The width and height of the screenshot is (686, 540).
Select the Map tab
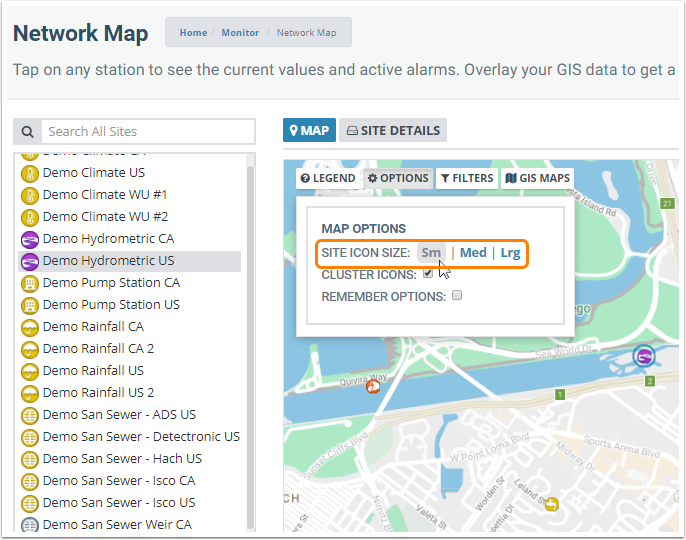pos(307,130)
